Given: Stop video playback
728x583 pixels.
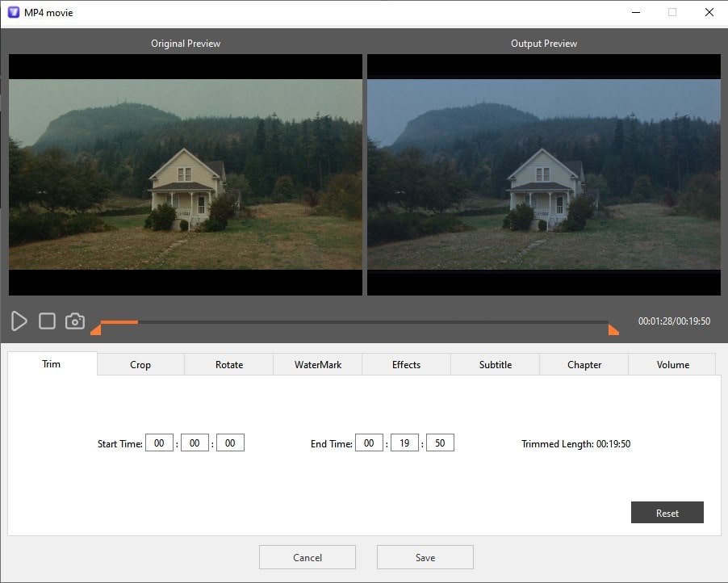Looking at the screenshot, I should tap(47, 321).
